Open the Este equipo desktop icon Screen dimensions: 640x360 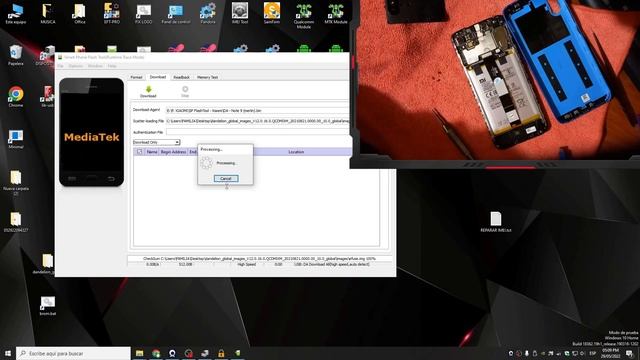pyautogui.click(x=16, y=13)
